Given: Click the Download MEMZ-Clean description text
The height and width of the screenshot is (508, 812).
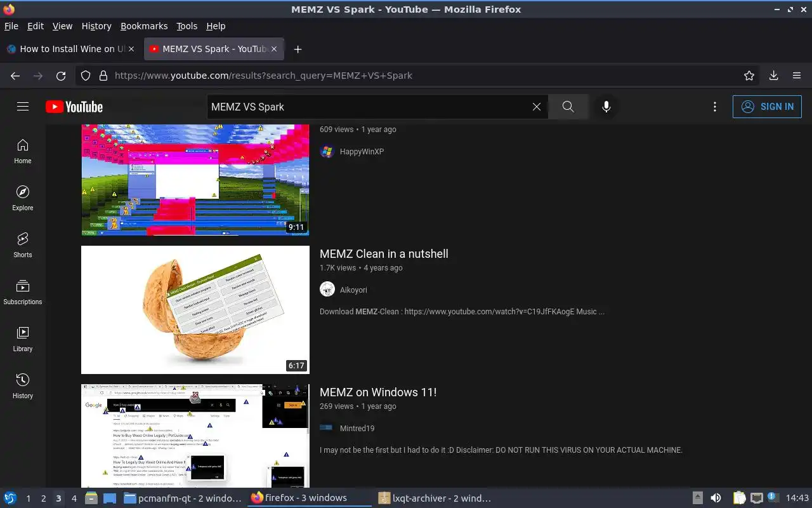Looking at the screenshot, I should point(462,312).
